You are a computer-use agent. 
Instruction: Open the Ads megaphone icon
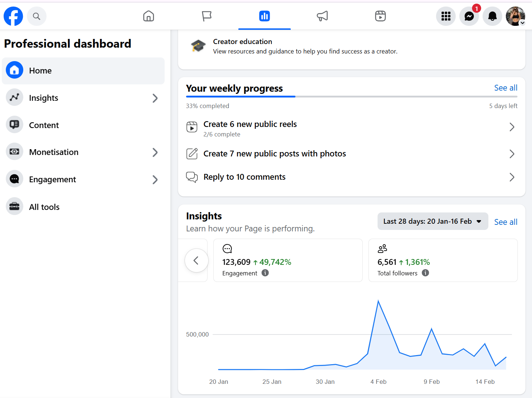click(x=322, y=16)
